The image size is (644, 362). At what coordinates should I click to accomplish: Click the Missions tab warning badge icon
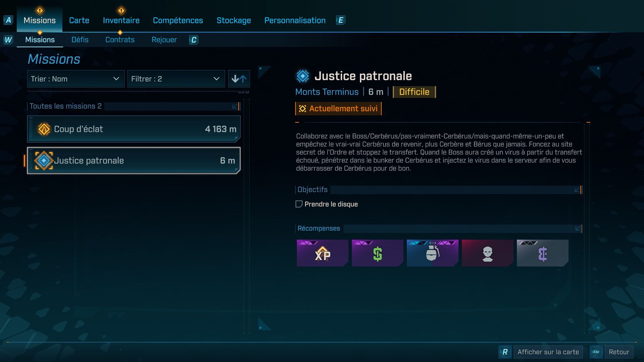(x=39, y=10)
